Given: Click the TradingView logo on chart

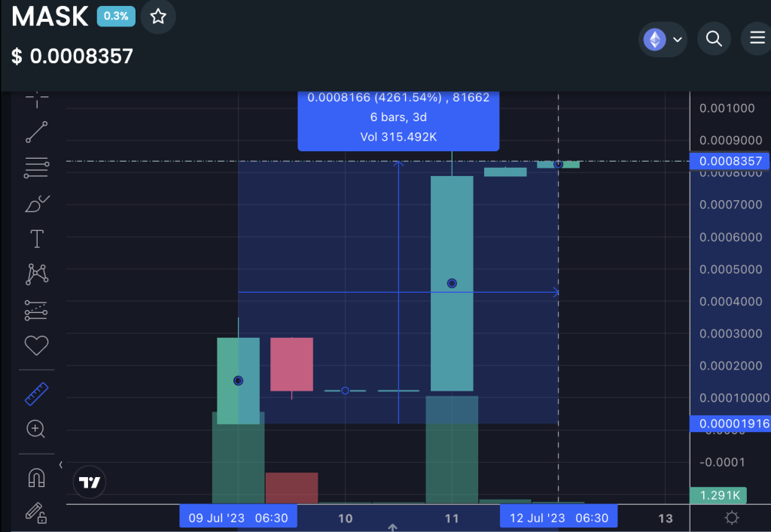Looking at the screenshot, I should [90, 482].
